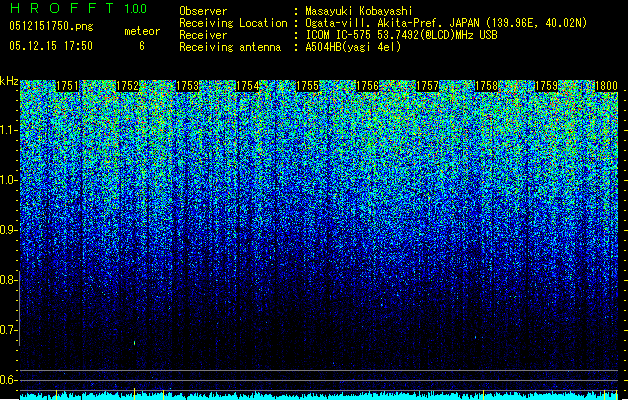The width and height of the screenshot is (629, 400).
Task: Click the 1758 time marker label
Action: coord(487,86)
